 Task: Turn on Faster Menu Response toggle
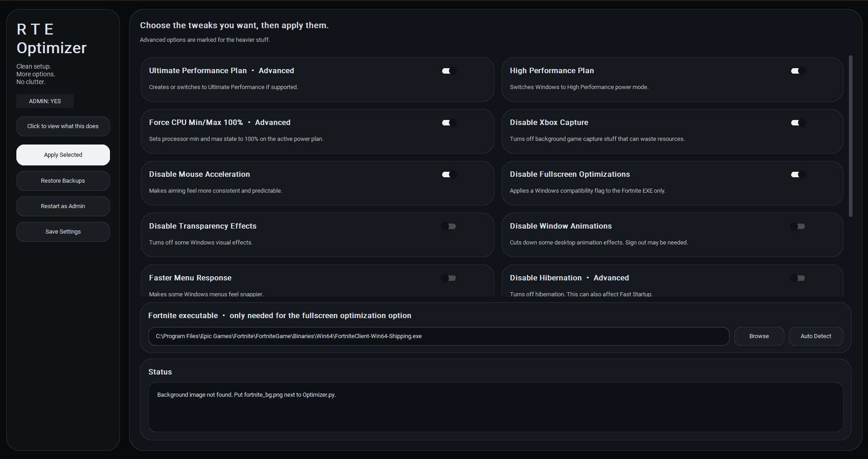[449, 278]
